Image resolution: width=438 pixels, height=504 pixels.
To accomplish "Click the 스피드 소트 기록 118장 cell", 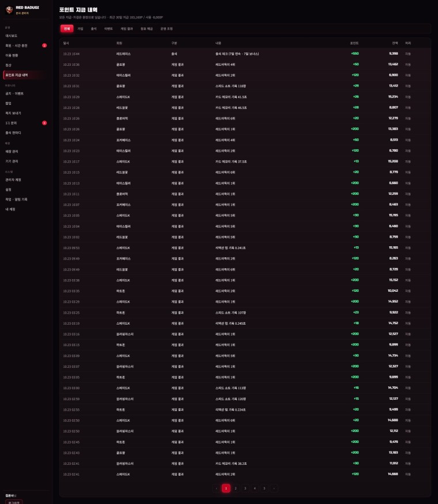I will 231,86.
